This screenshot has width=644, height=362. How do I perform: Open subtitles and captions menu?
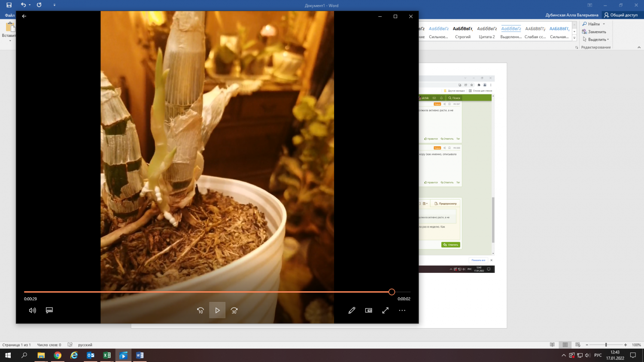point(49,310)
